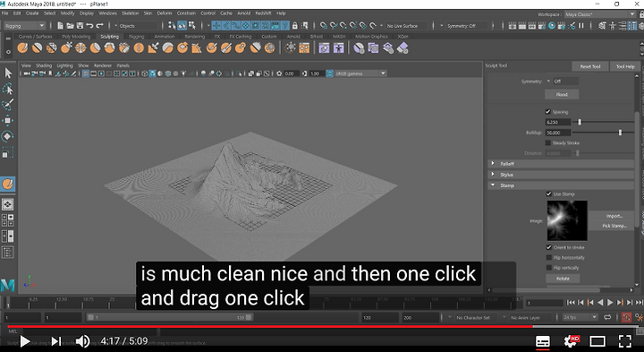This screenshot has height=352, width=644.
Task: Open the Windows menu
Action: click(107, 13)
